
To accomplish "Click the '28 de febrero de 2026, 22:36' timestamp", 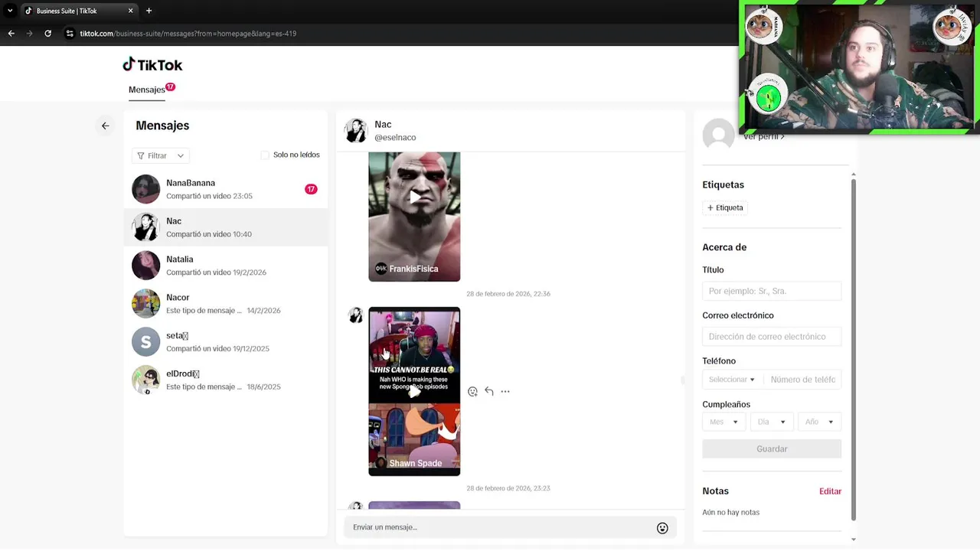I will point(508,294).
